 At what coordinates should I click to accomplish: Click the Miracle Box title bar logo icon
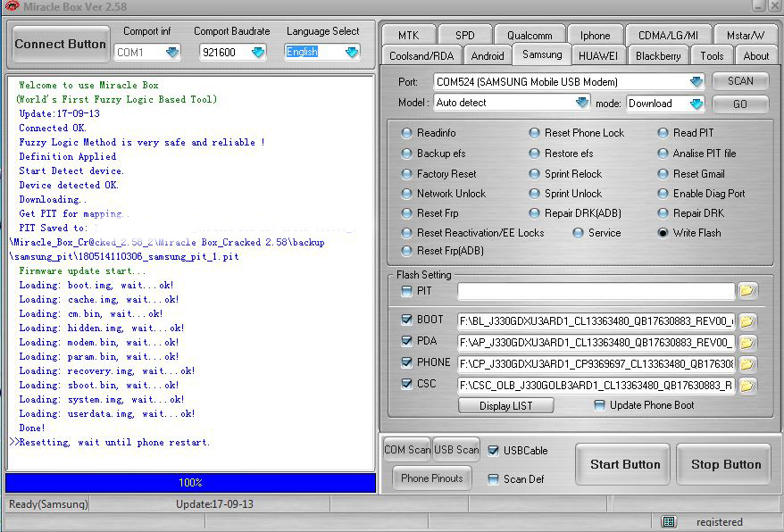pos(12,6)
